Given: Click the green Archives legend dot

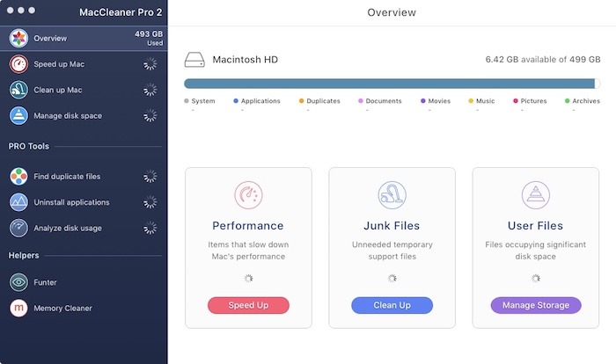Looking at the screenshot, I should [x=568, y=101].
